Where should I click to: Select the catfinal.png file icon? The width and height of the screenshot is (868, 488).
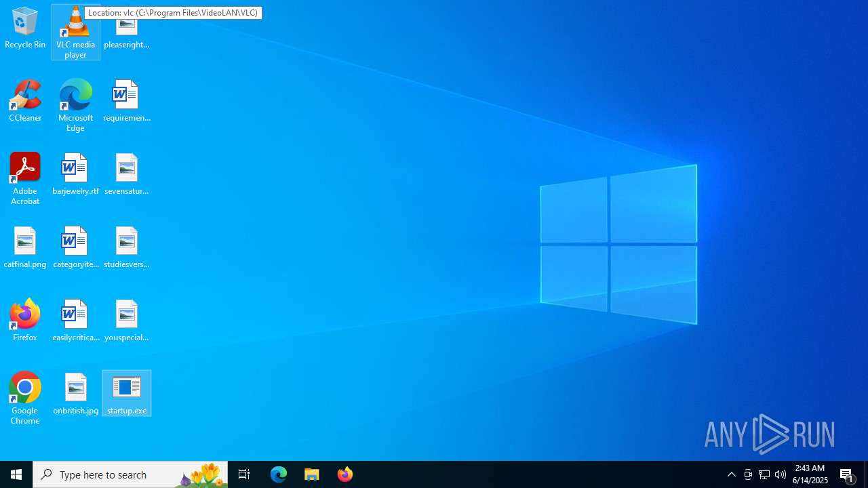point(25,248)
